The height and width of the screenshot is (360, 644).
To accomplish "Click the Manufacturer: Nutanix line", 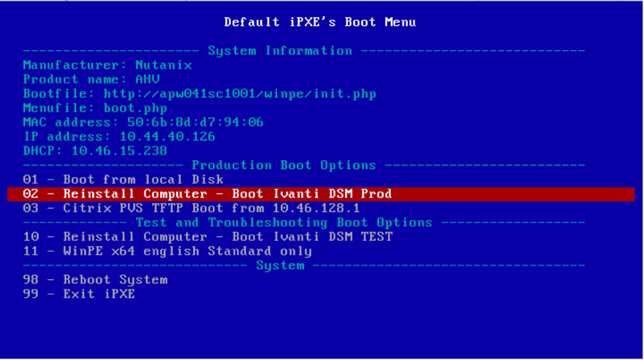I will (x=107, y=66).
